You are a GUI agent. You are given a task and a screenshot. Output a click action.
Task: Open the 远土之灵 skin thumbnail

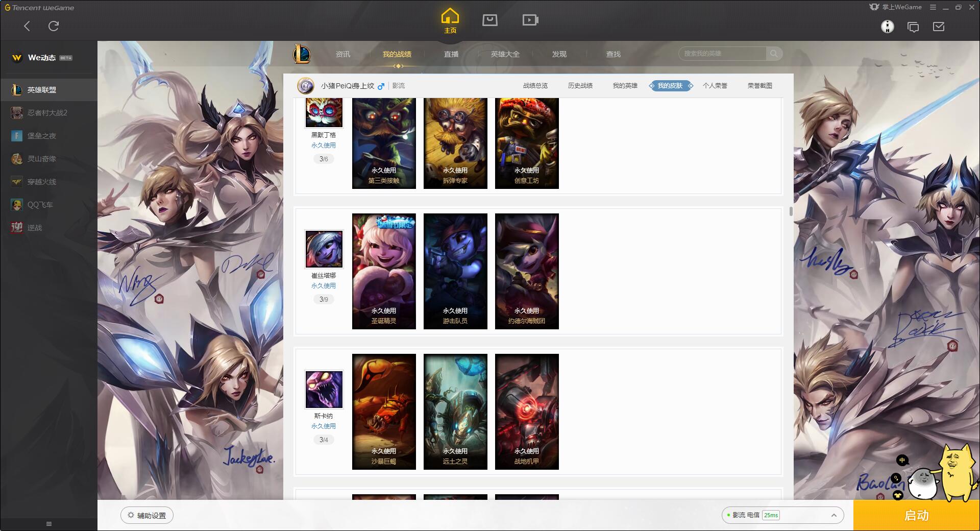click(455, 412)
